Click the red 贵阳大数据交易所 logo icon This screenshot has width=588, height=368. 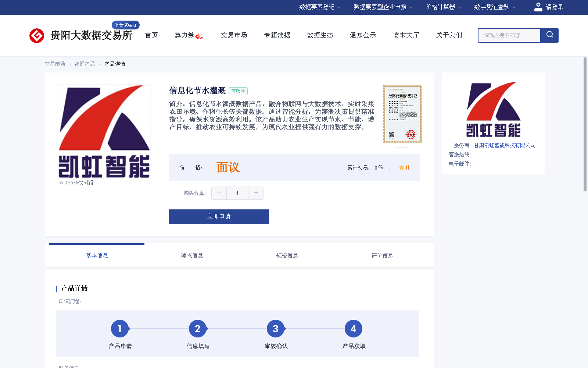click(x=37, y=36)
